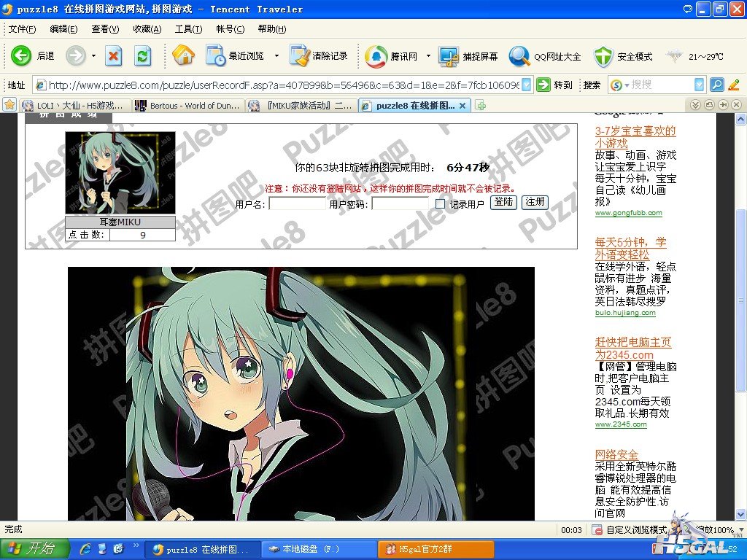Click the 用户密码 password input field
The height and width of the screenshot is (560, 747).
(x=400, y=204)
